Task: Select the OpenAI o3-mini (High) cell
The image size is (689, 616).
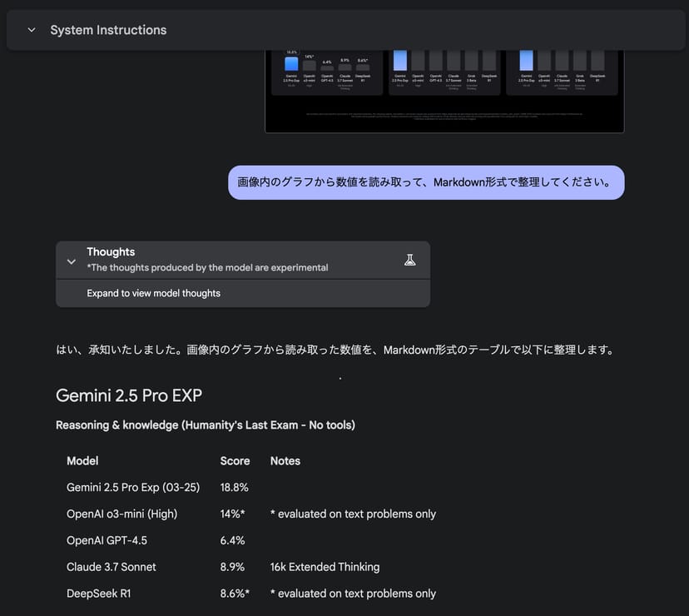Action: point(121,514)
